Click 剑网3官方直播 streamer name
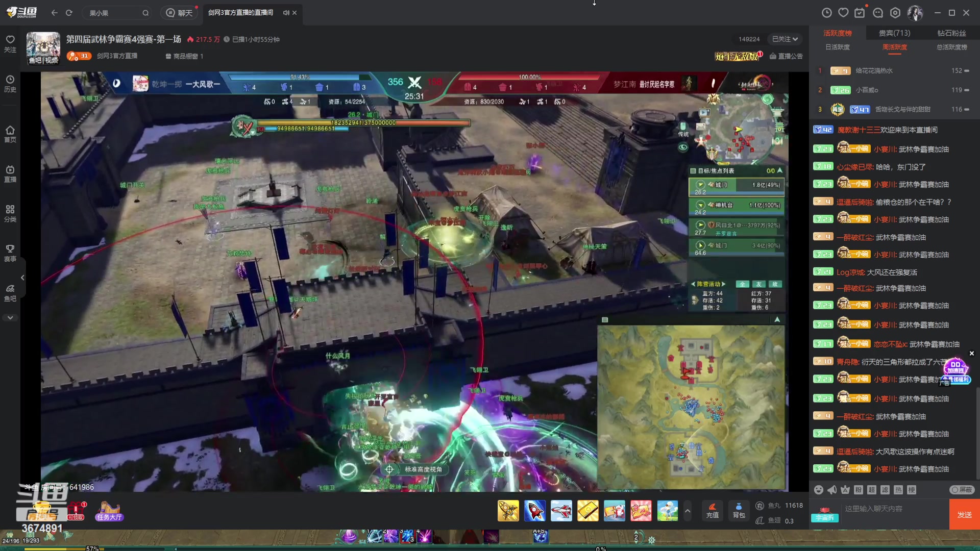The image size is (980, 551). click(117, 56)
